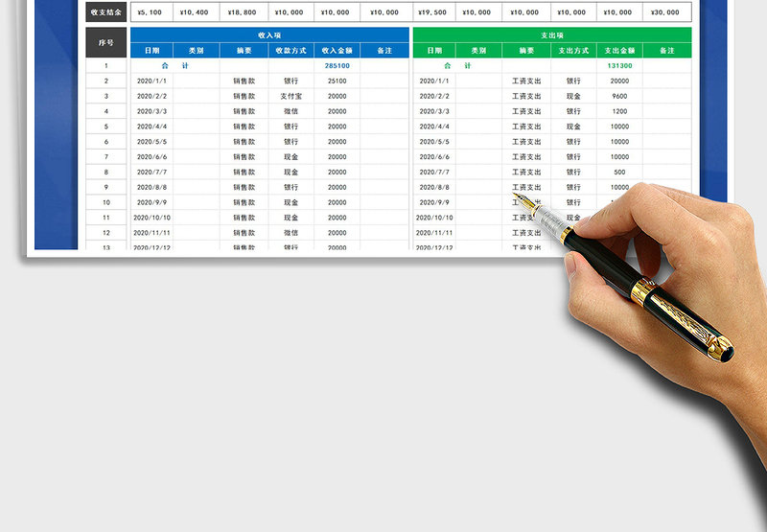Click the 收支结余 dark label cell

105,12
